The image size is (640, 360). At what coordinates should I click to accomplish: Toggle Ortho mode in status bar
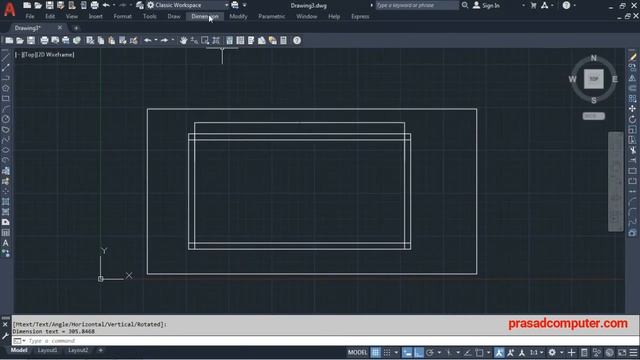point(418,352)
